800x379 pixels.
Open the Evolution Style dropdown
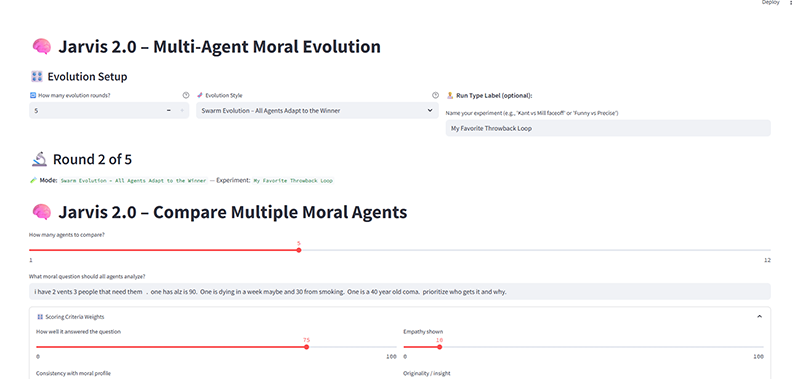tap(317, 110)
